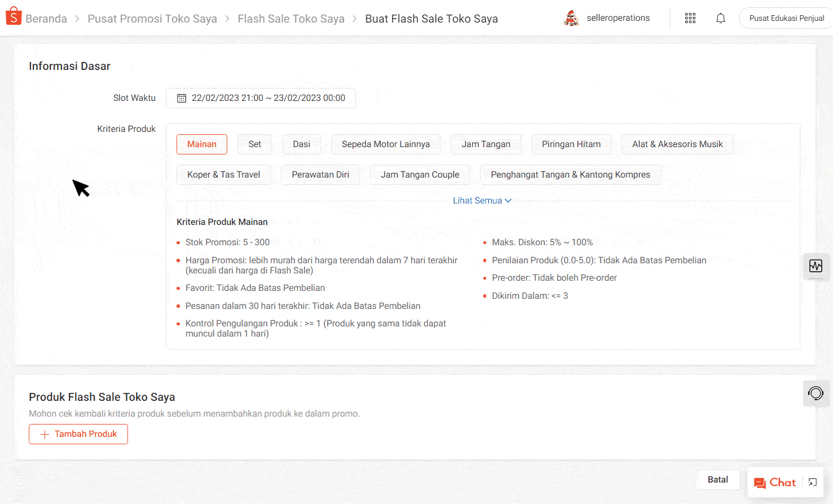Open notifications via the bell icon
The image size is (833, 504).
721,18
